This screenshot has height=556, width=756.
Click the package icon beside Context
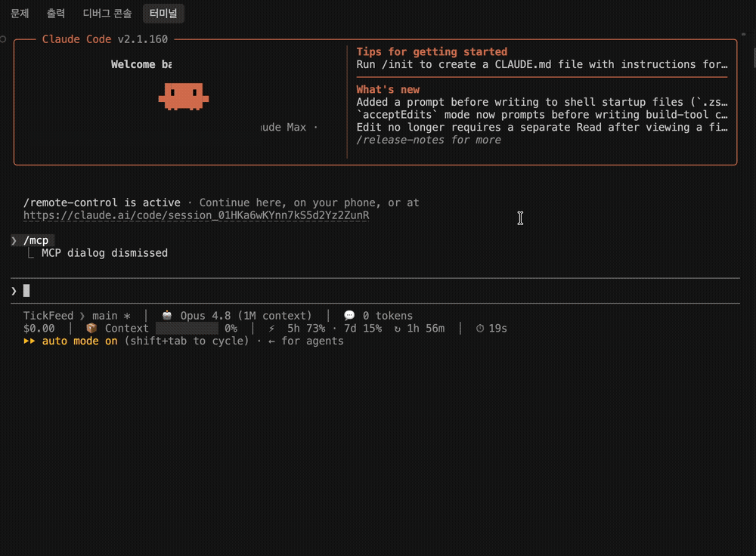pos(91,328)
